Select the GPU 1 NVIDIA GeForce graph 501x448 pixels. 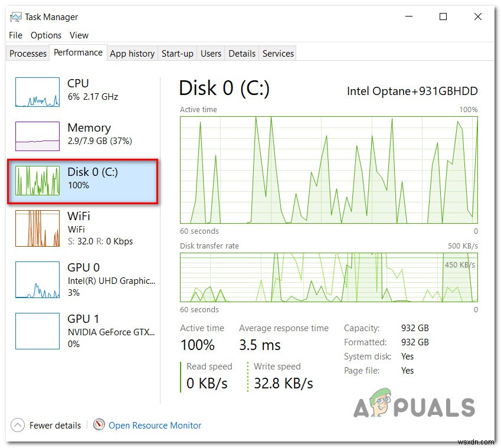tap(37, 331)
